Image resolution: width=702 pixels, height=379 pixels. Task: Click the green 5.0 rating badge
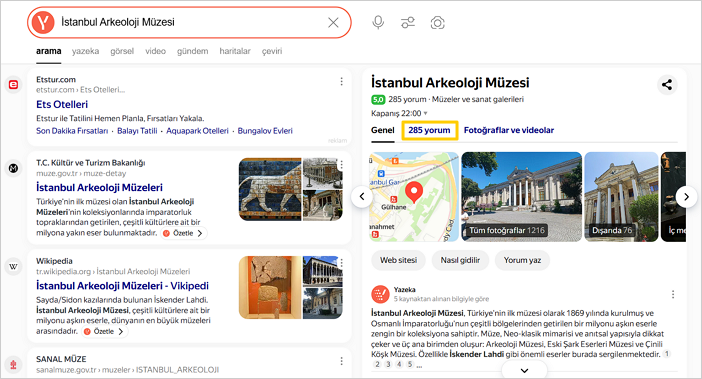[378, 99]
